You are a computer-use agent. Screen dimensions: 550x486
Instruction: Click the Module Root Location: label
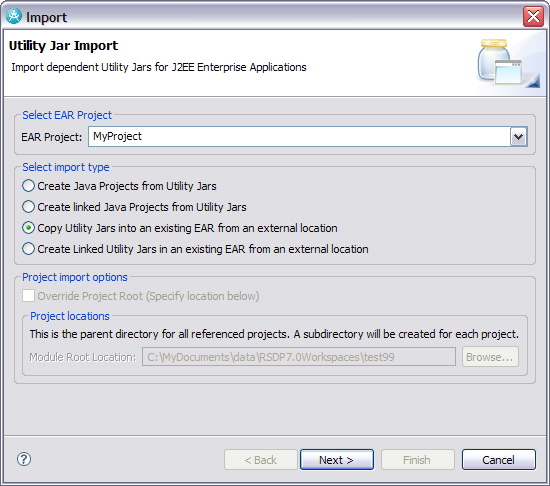coord(83,357)
